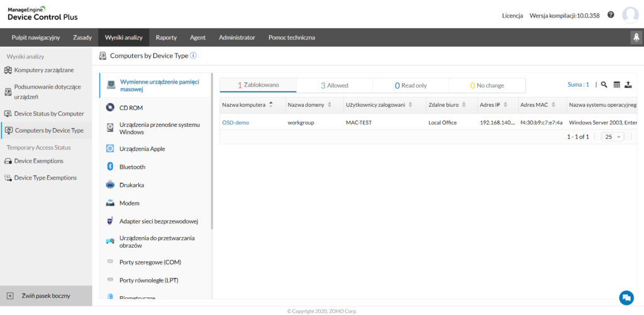Click Zwiń pasek boczny to collapse sidebar
Viewport: 644px width, 315px height.
click(x=45, y=296)
